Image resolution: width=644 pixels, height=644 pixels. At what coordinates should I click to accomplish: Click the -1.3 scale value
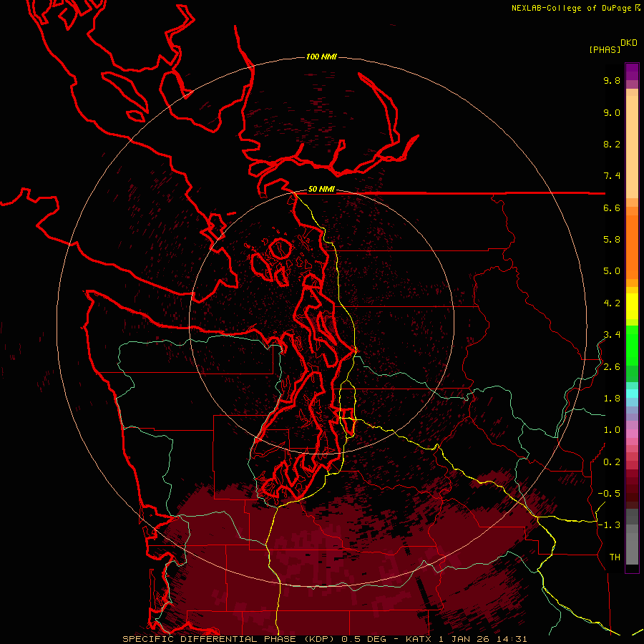pos(609,525)
